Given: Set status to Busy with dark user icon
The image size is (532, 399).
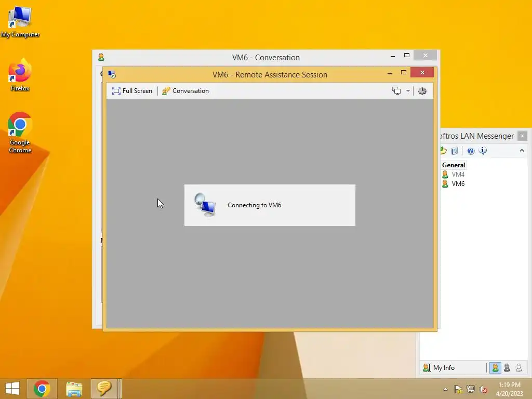Looking at the screenshot, I should click(x=507, y=368).
